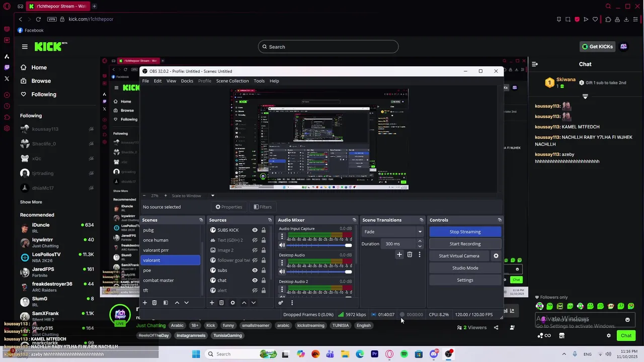Click the Get KICKs button
The width and height of the screenshot is (644, 362).
click(597, 47)
